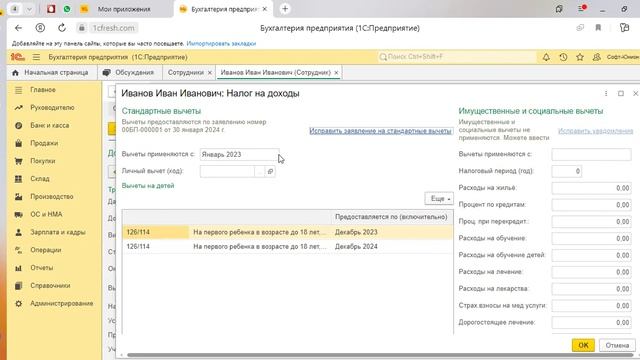Click Вычеты применяются с field Январь 2023

coord(240,155)
